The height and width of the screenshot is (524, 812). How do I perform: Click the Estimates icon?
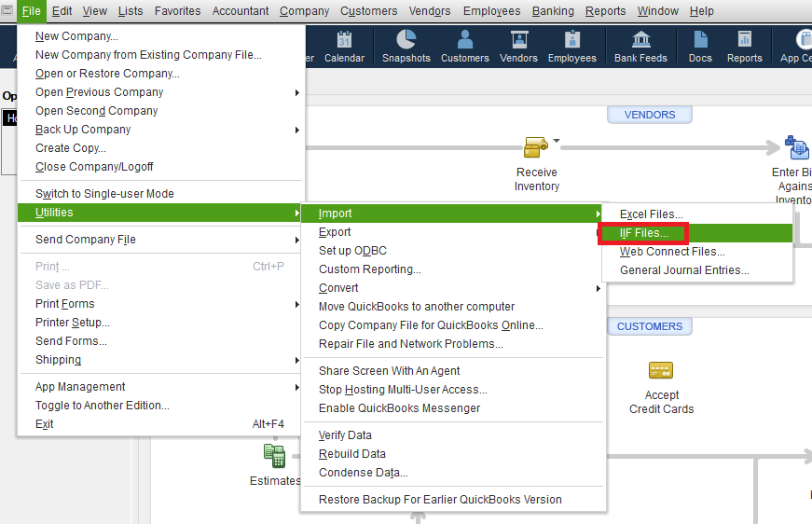[x=274, y=456]
